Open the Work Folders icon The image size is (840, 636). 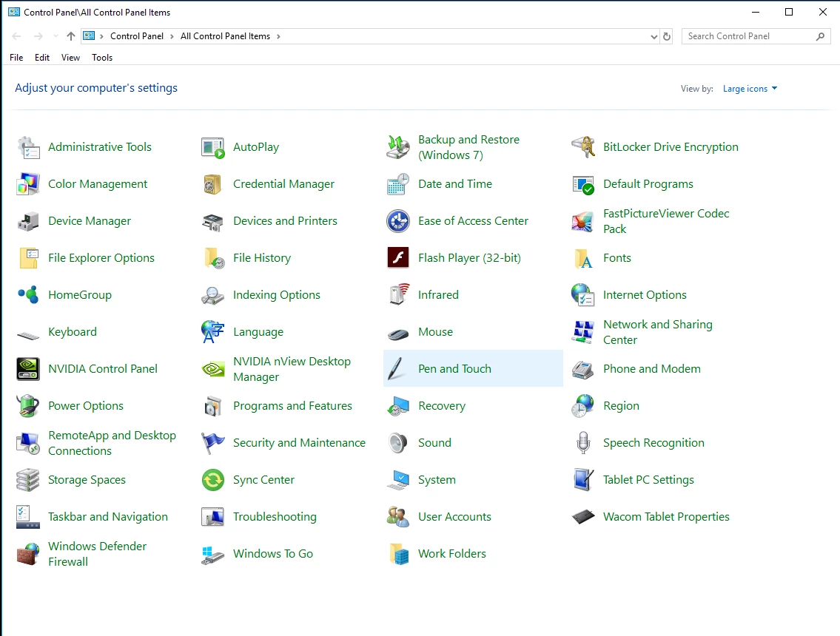(x=398, y=554)
